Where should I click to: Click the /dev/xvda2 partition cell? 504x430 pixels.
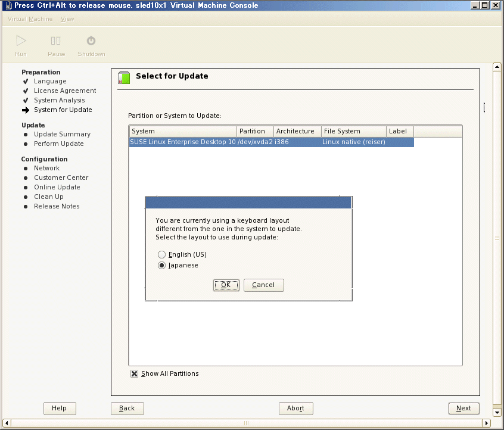click(255, 142)
